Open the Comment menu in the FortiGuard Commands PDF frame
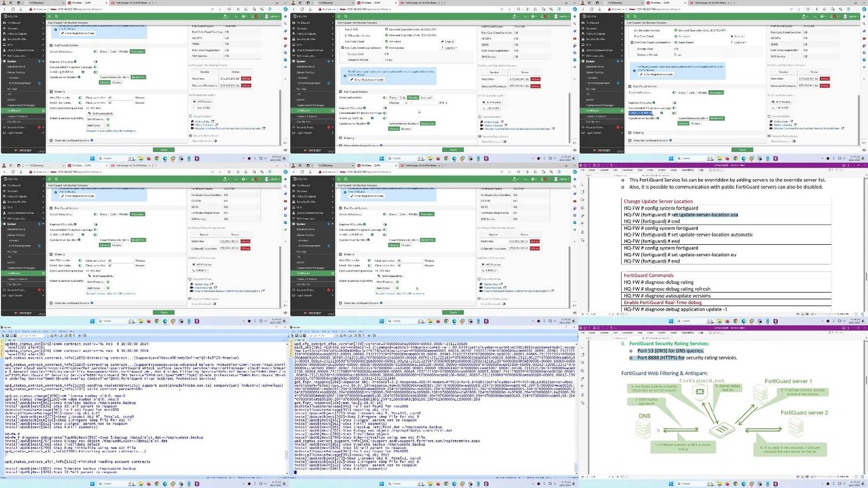The width and height of the screenshot is (868, 488). point(627,170)
